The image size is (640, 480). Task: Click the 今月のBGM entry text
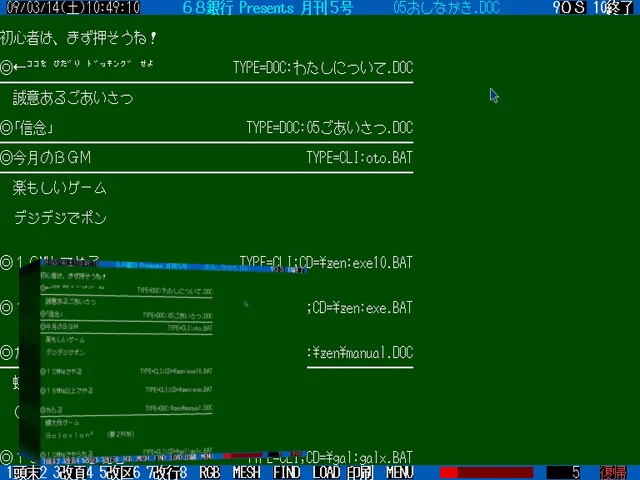click(x=52, y=158)
